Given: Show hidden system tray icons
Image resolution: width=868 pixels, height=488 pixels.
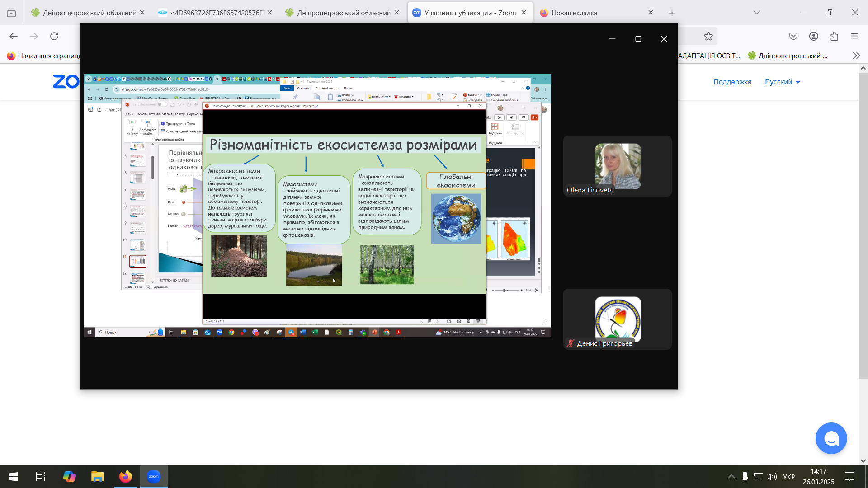Looking at the screenshot, I should click(x=731, y=477).
